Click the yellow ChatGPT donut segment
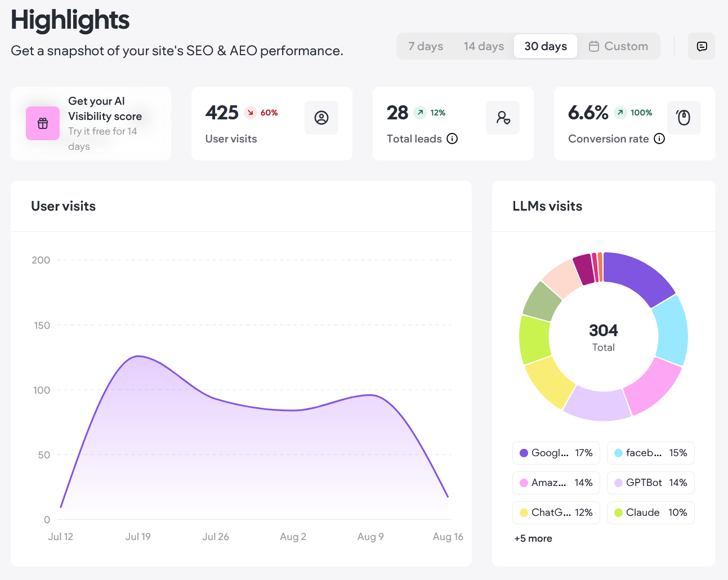The height and width of the screenshot is (580, 728). click(x=549, y=383)
